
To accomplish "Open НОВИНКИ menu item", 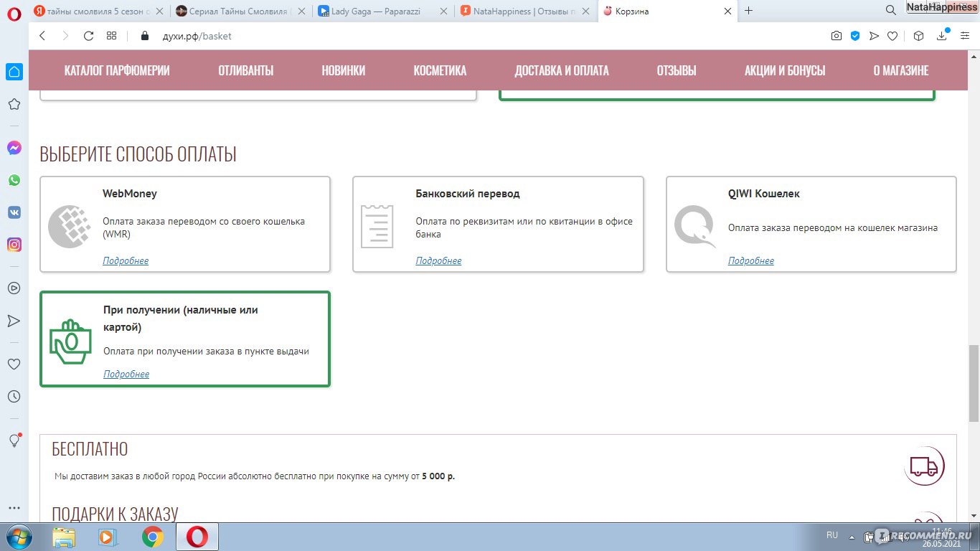I will click(x=344, y=70).
